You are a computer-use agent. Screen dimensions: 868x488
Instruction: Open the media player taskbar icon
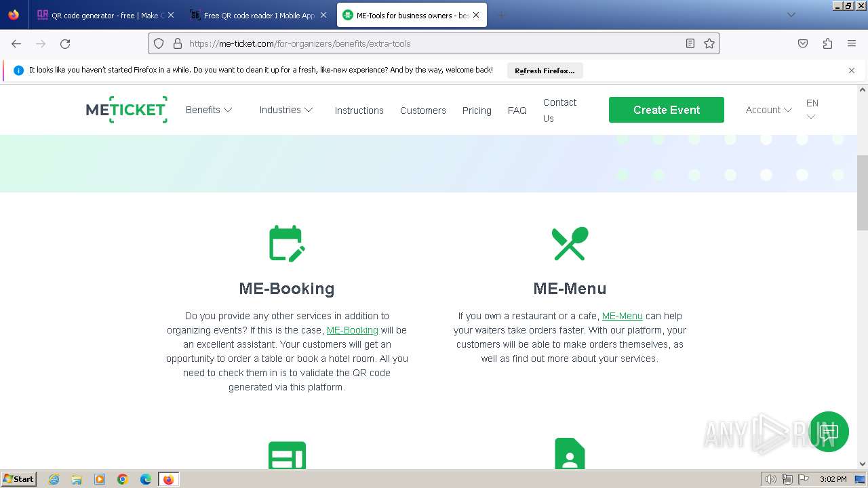(100, 479)
